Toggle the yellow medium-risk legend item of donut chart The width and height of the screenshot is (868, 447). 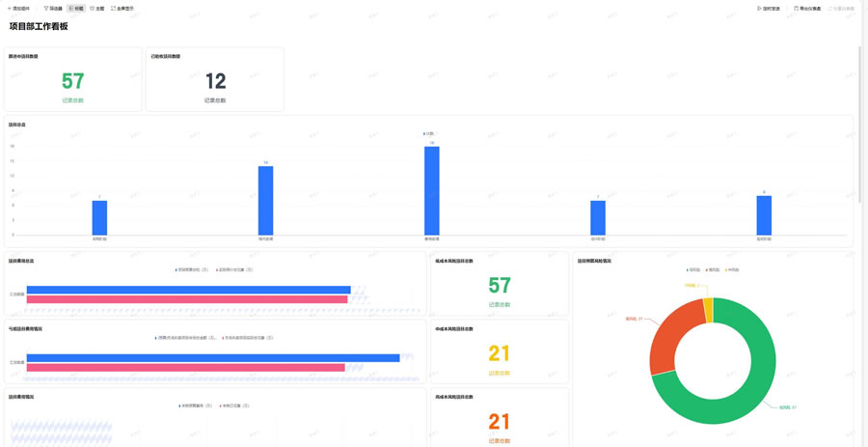coord(732,269)
